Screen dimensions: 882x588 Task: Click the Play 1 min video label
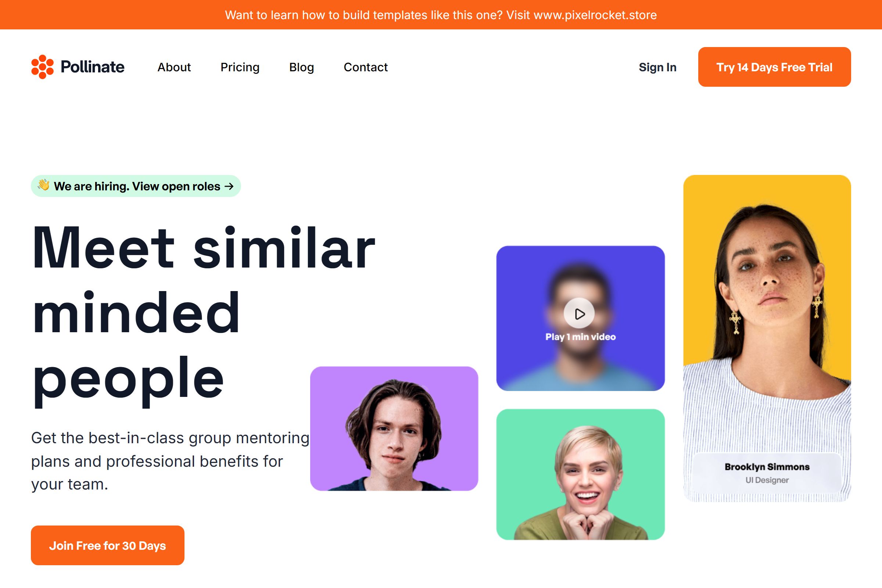[x=581, y=337]
